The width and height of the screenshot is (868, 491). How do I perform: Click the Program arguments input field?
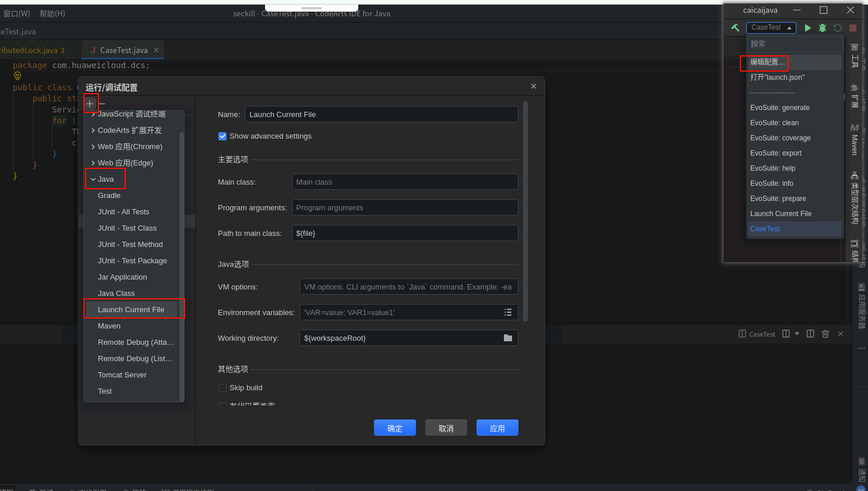tap(405, 207)
